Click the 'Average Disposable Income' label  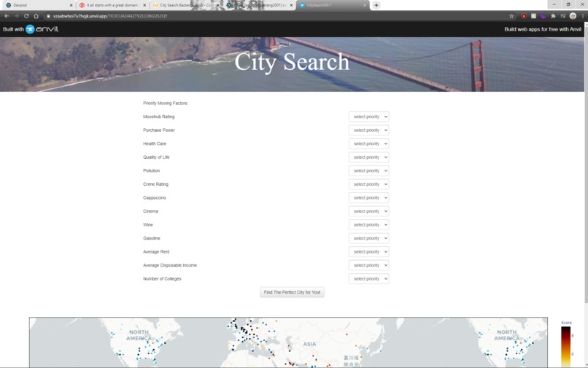point(170,265)
